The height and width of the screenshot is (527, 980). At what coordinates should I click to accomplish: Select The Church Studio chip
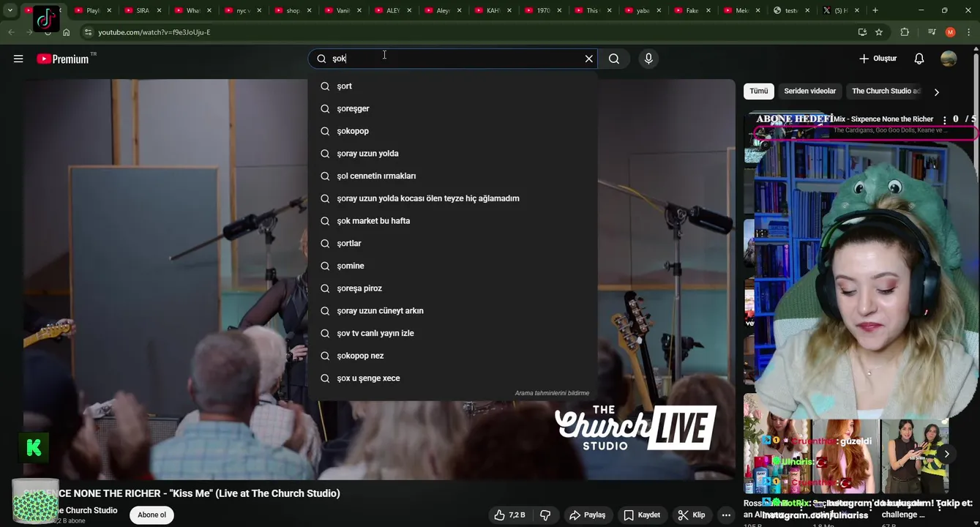coord(886,91)
